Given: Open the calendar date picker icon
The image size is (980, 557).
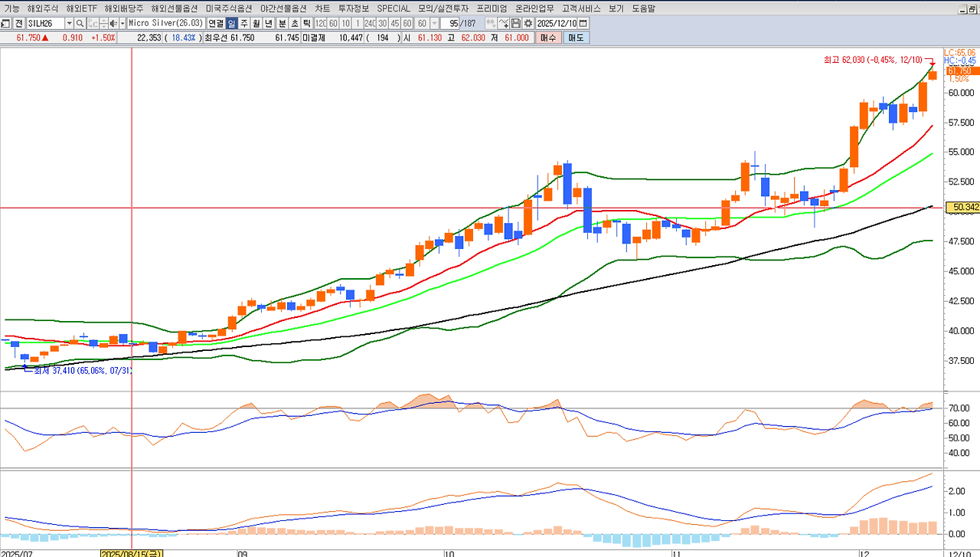Looking at the screenshot, I should click(583, 23).
